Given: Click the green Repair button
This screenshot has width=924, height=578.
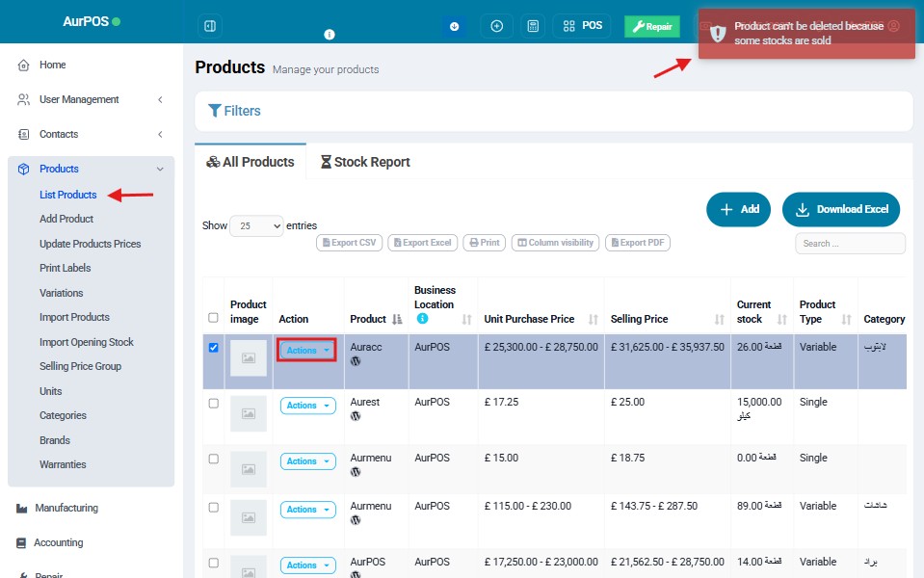Looking at the screenshot, I should point(652,27).
